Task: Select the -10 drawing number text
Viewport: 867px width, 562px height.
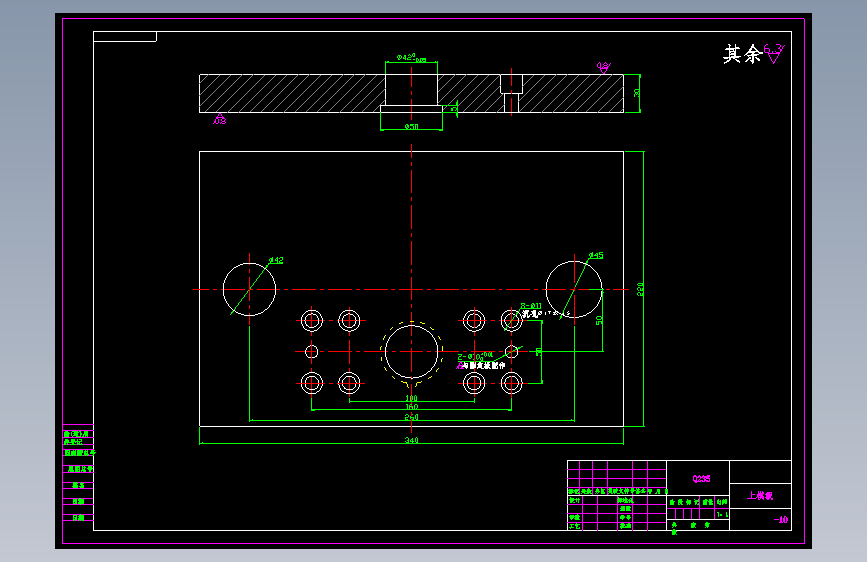Action: pyautogui.click(x=781, y=519)
